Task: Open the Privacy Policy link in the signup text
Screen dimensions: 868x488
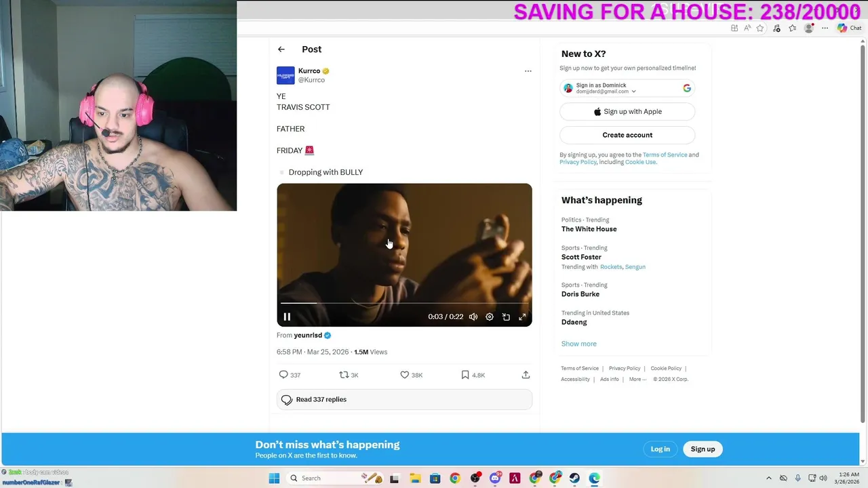Action: tap(578, 162)
